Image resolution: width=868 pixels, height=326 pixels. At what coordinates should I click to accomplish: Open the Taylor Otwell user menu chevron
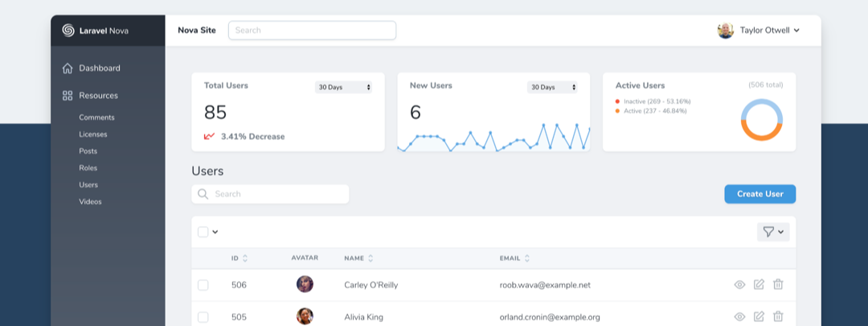pos(796,31)
